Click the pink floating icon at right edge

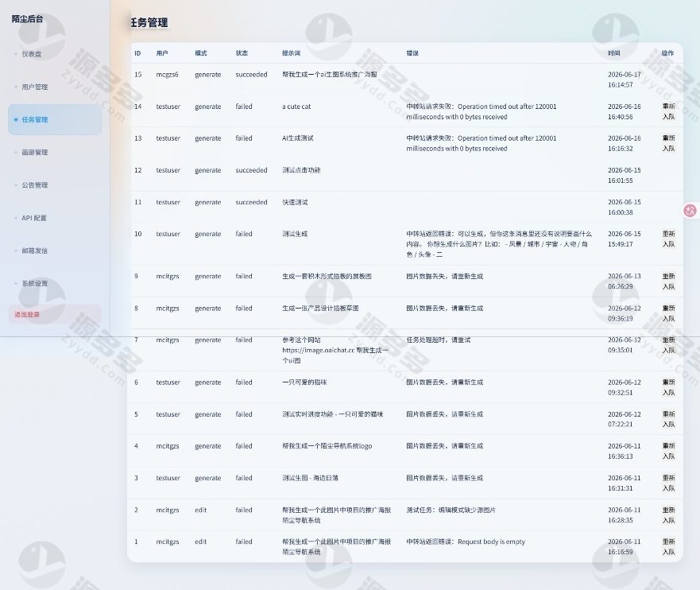[x=690, y=211]
